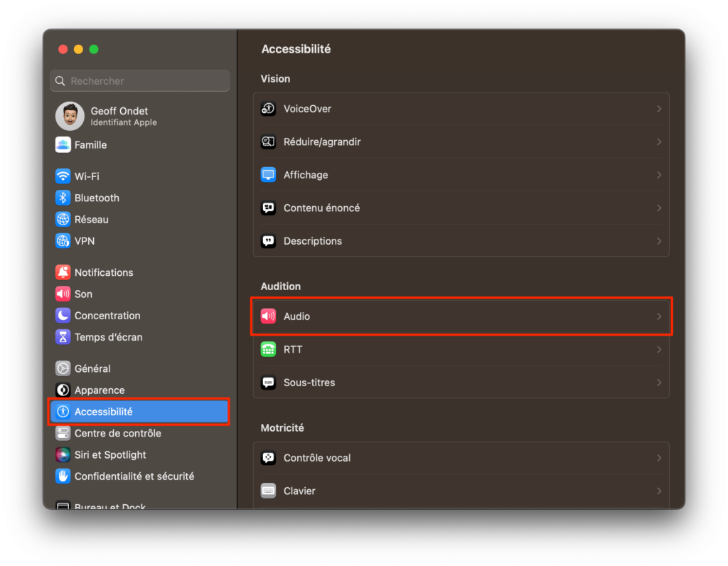This screenshot has height=566, width=728.
Task: Click the Contenu énoncé speech icon
Action: point(268,208)
